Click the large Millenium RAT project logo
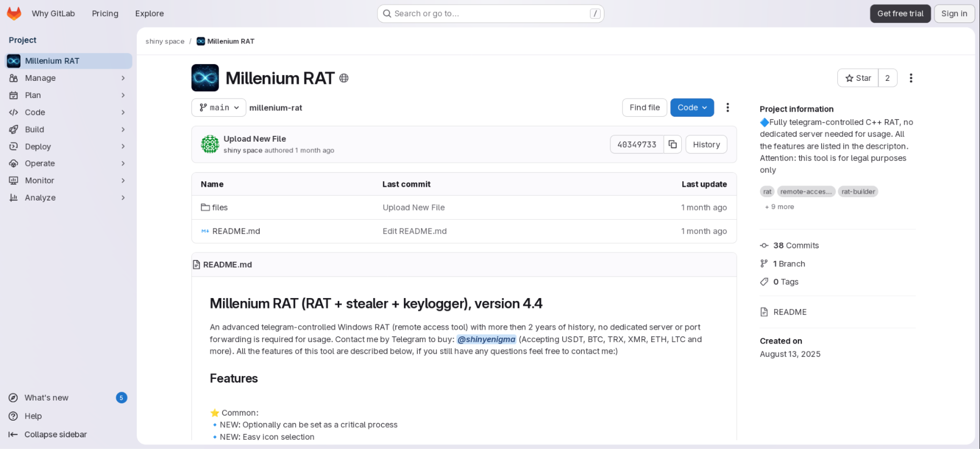 click(205, 78)
